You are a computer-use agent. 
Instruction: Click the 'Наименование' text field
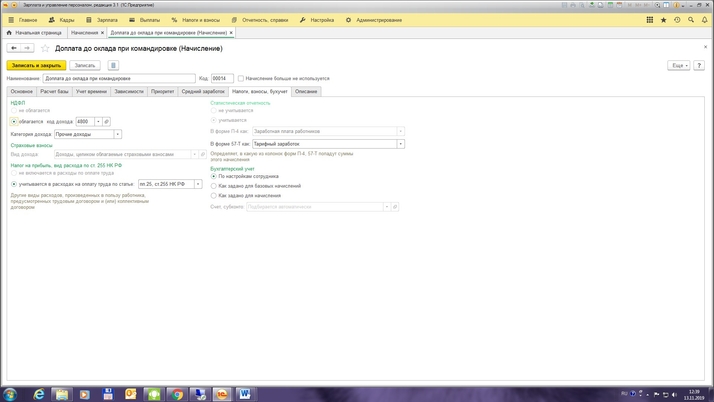pyautogui.click(x=119, y=78)
